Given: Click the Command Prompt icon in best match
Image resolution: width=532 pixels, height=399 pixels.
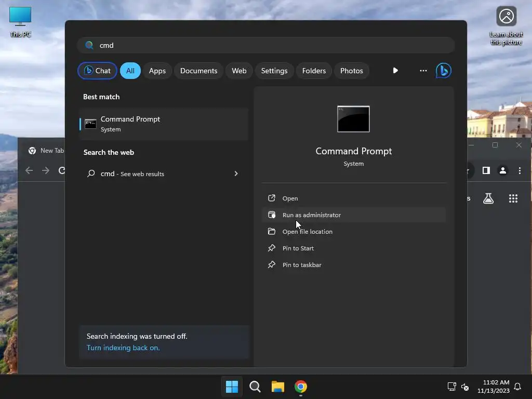Looking at the screenshot, I should [x=90, y=124].
